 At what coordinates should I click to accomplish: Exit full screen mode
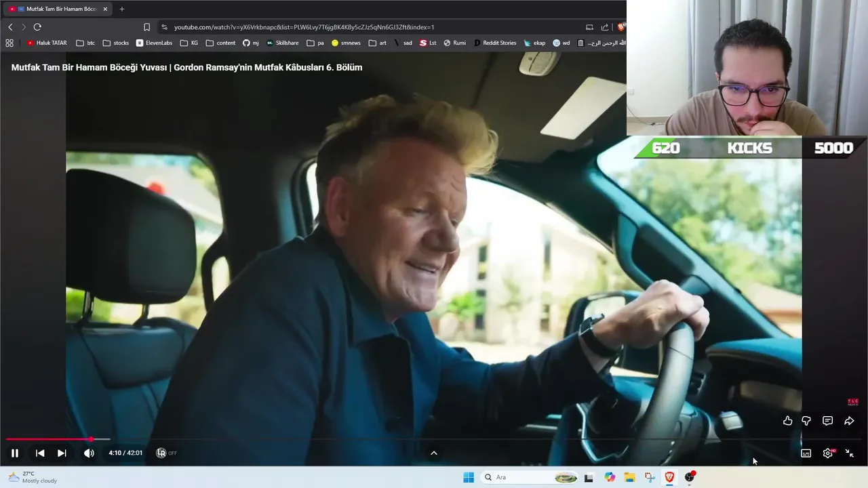pos(849,453)
